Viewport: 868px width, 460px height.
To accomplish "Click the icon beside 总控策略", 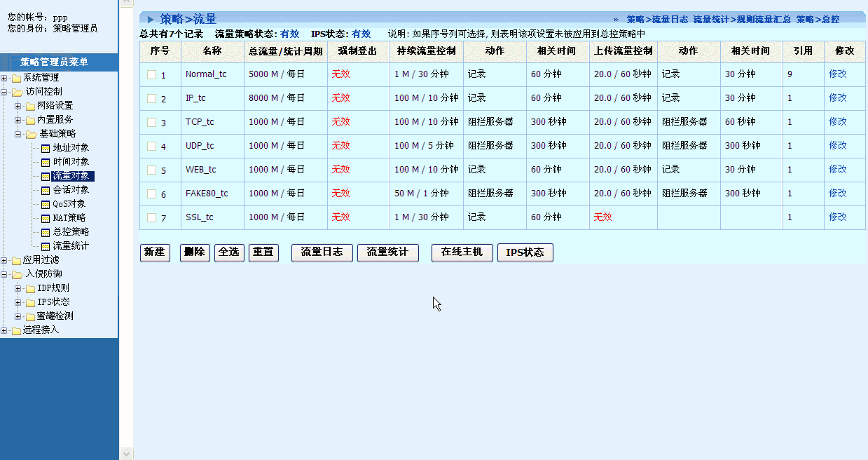I will coord(46,232).
